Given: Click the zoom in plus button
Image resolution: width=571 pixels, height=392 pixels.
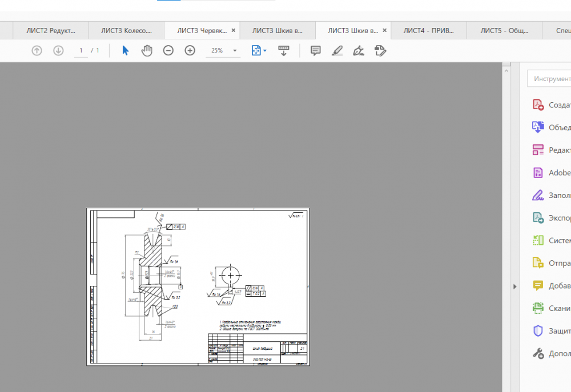Looking at the screenshot, I should 190,51.
